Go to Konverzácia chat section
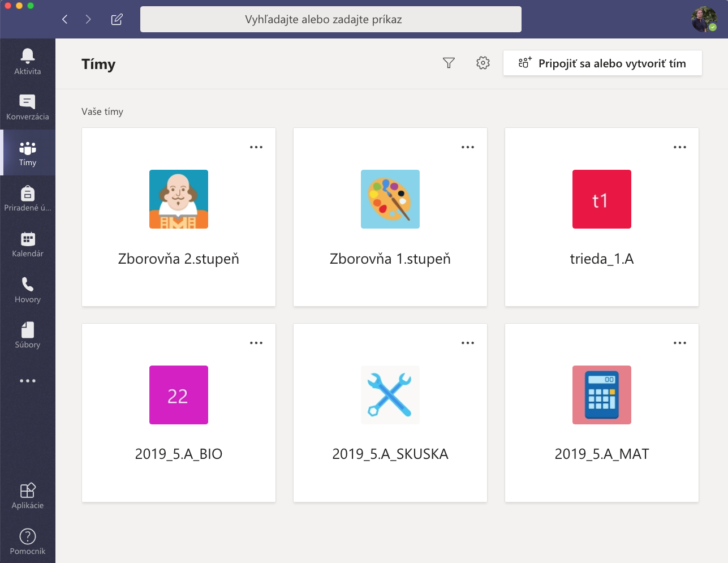This screenshot has height=563, width=728. tap(27, 107)
